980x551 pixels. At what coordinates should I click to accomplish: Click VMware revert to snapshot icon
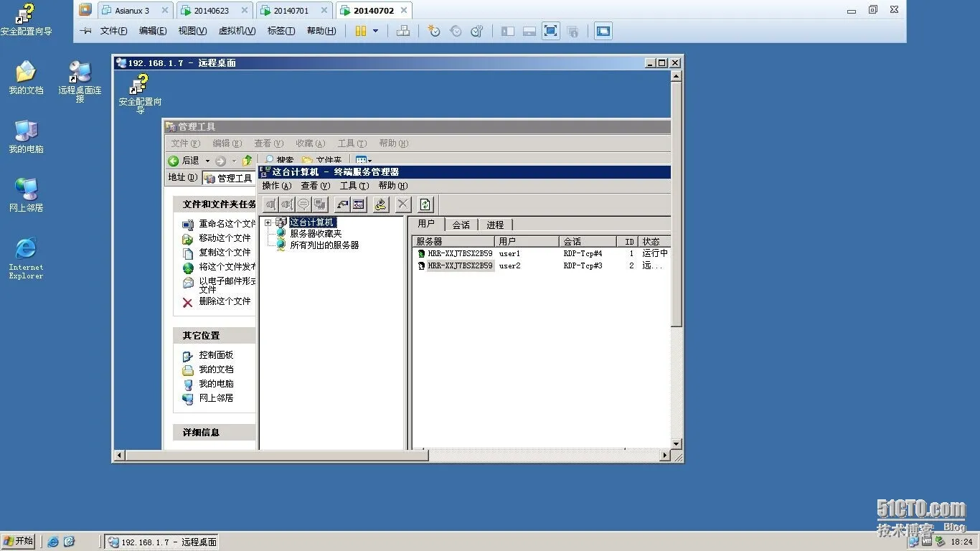coord(456,31)
